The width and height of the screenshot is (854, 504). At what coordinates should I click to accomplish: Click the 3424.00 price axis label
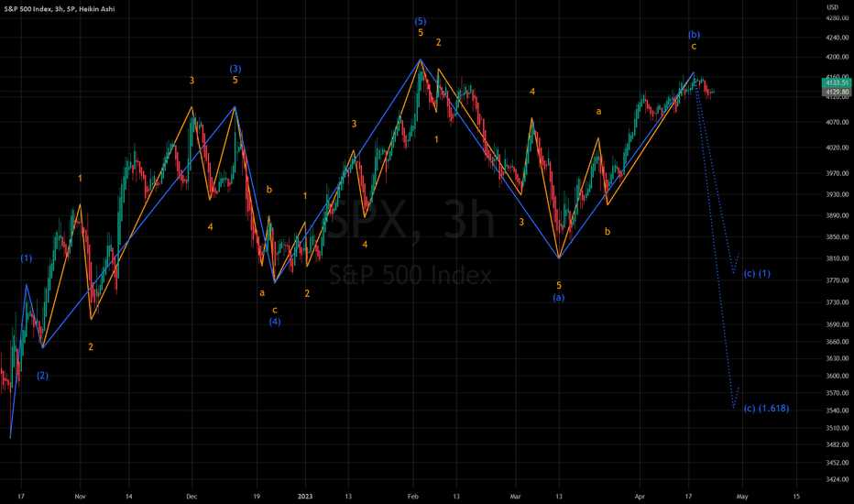[838, 480]
